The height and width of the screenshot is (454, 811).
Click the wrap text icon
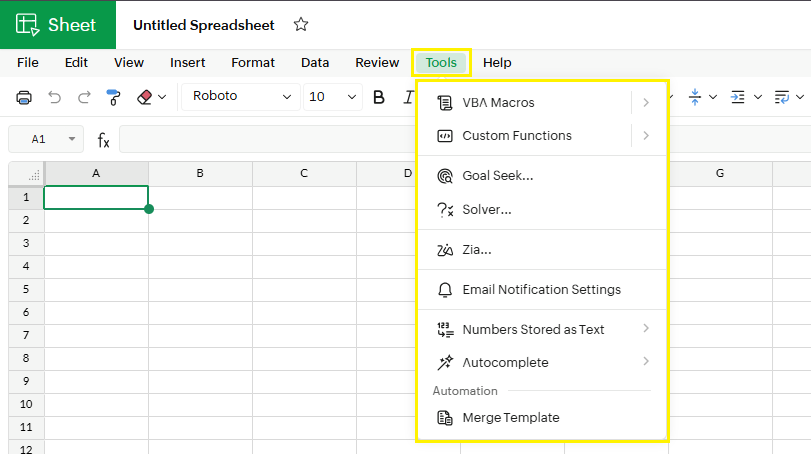[782, 97]
